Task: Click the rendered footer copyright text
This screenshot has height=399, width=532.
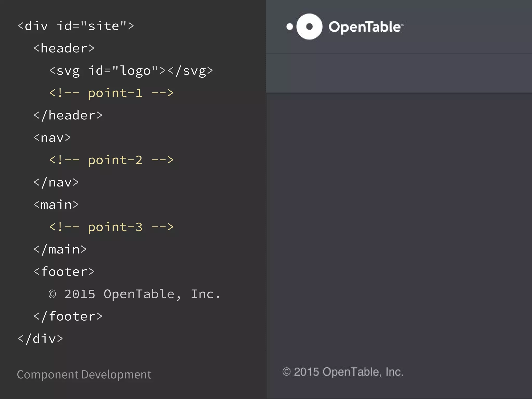Action: tap(343, 372)
